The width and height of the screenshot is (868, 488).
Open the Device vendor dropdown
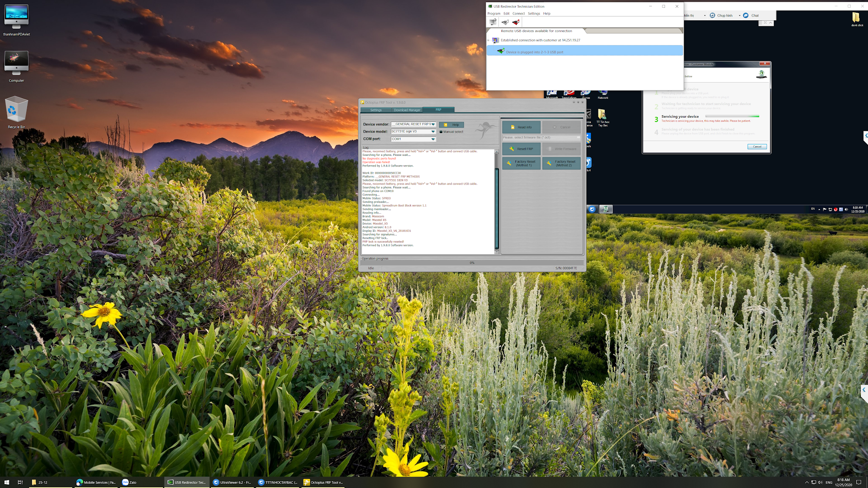pyautogui.click(x=433, y=124)
